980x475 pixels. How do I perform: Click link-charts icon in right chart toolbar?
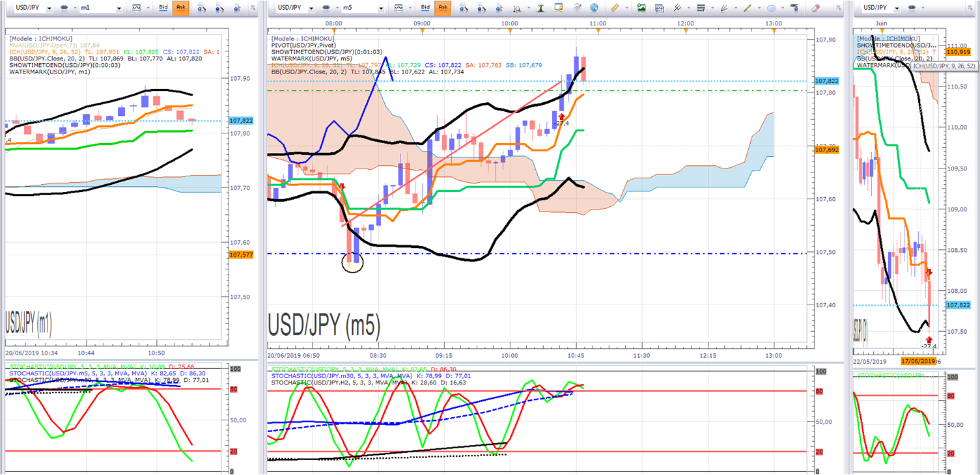[912, 8]
